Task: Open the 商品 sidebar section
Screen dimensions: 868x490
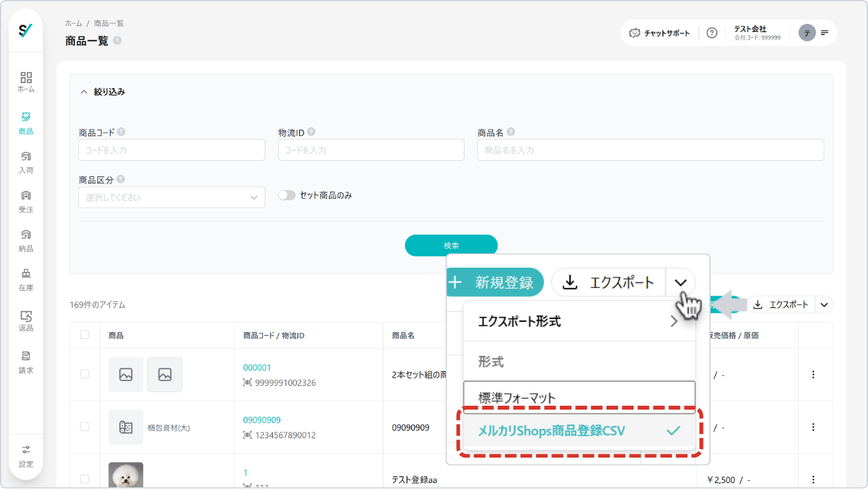Action: coord(26,123)
